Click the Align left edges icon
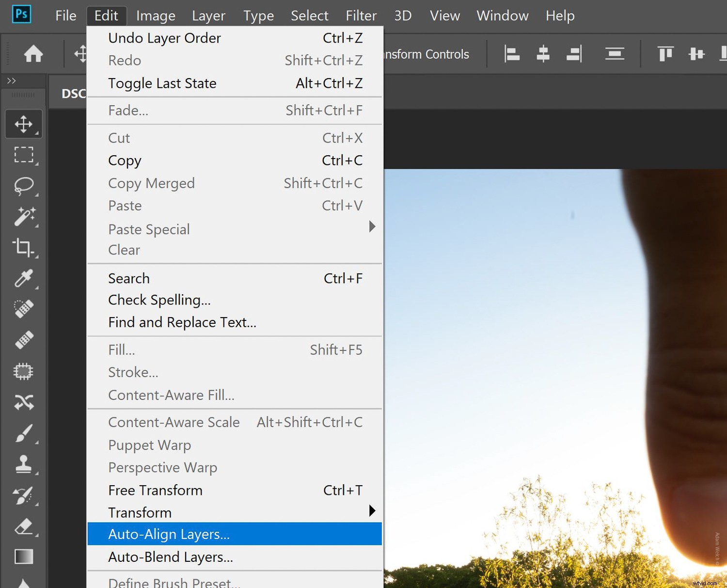 [x=511, y=54]
